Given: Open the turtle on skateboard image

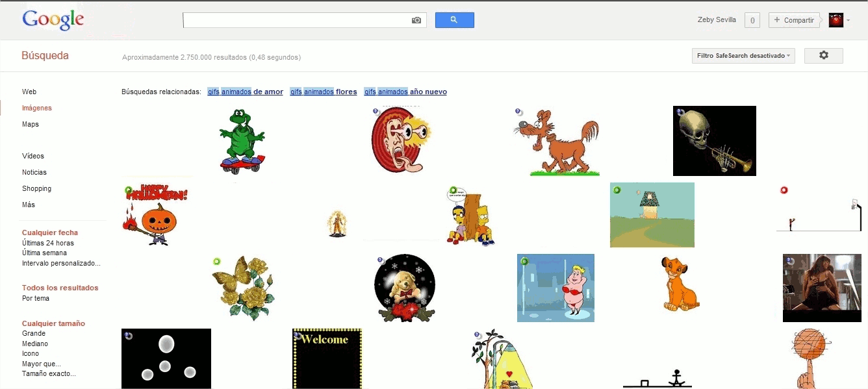Looking at the screenshot, I should [x=242, y=140].
